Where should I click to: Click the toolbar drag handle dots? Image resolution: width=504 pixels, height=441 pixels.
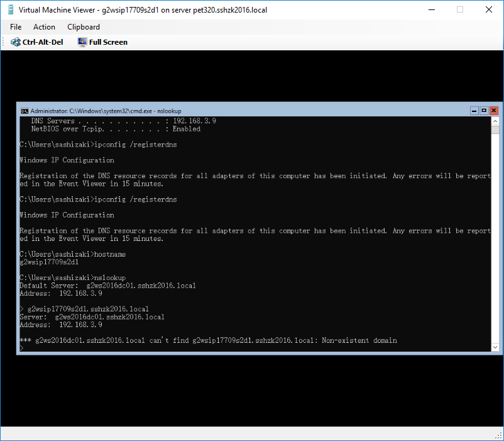[4, 42]
